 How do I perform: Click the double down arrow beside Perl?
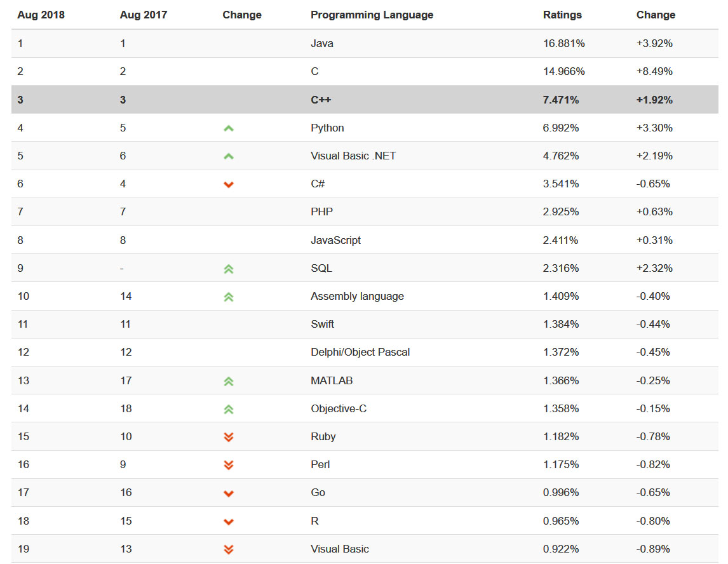[229, 465]
